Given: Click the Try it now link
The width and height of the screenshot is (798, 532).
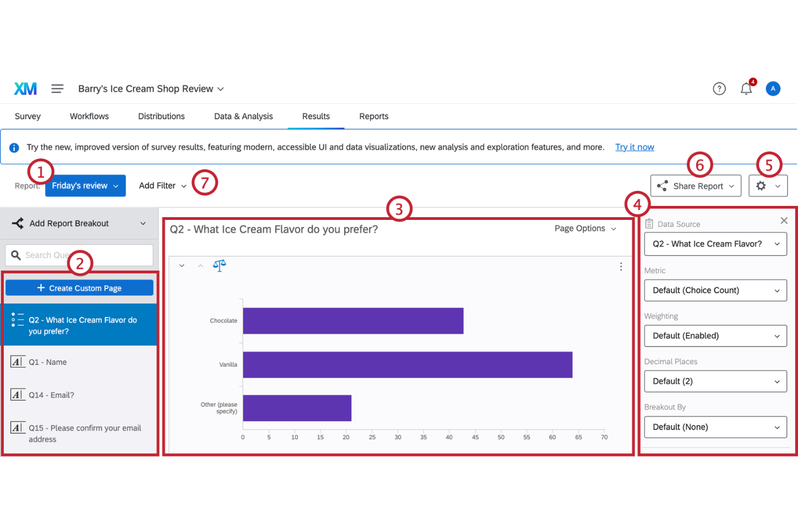Looking at the screenshot, I should point(635,147).
